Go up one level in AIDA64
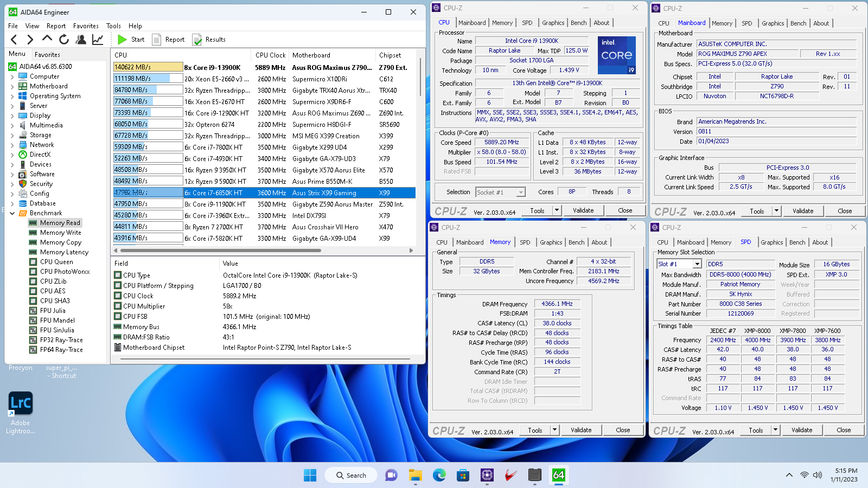 pos(47,39)
